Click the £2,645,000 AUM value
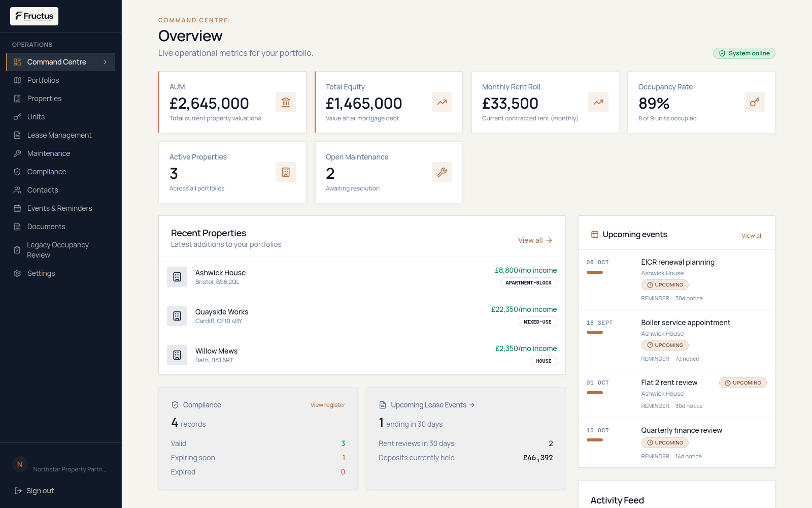Screen dimensions: 812x508 (209, 104)
